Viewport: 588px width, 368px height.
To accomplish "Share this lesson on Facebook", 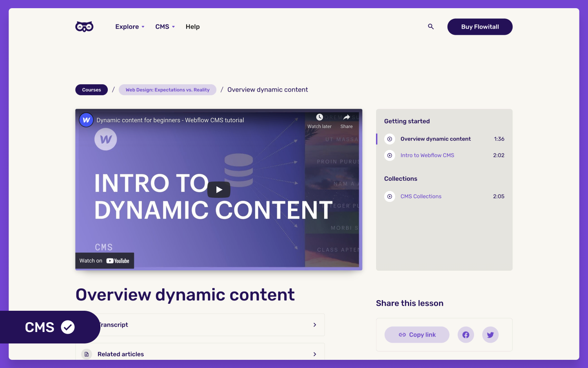I will [465, 334].
